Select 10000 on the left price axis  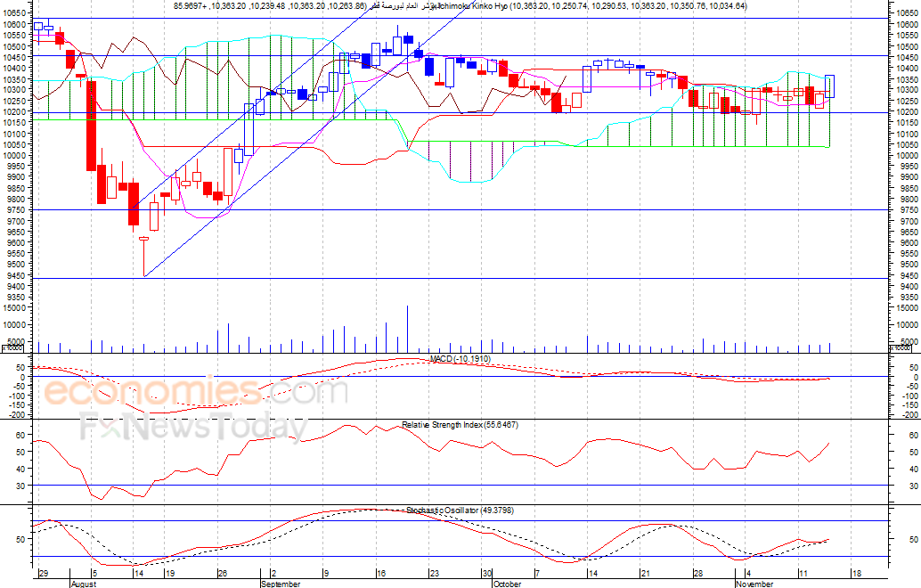pos(16,155)
